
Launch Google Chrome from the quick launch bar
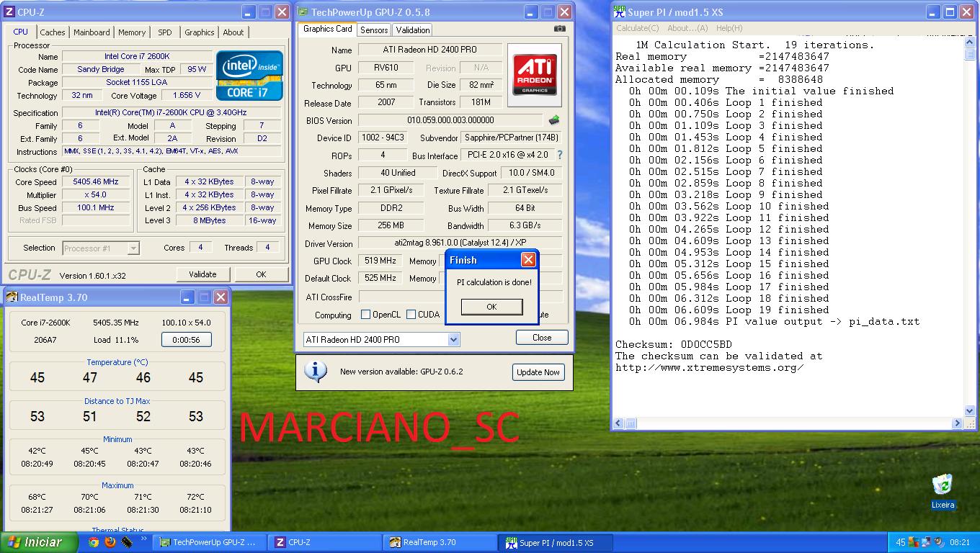tap(94, 542)
